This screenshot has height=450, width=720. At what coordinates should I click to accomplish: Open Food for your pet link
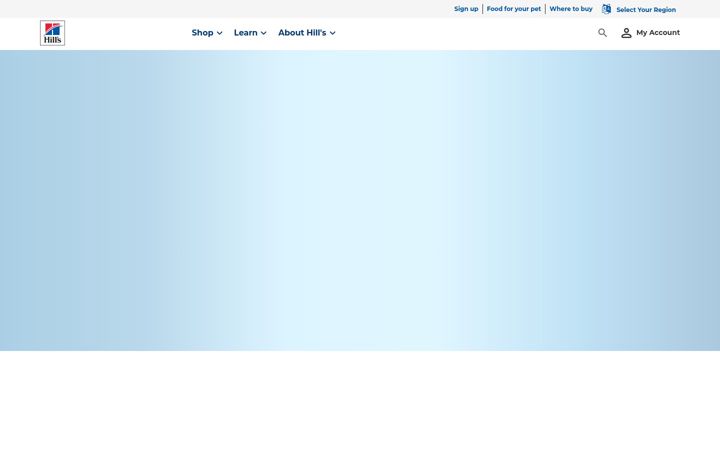point(514,9)
